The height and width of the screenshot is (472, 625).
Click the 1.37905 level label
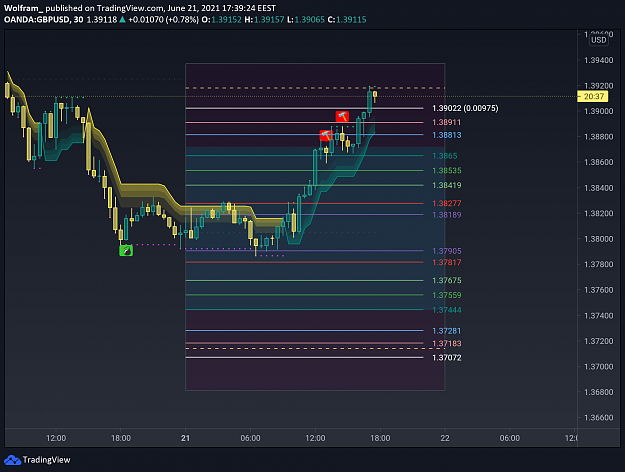click(x=446, y=251)
